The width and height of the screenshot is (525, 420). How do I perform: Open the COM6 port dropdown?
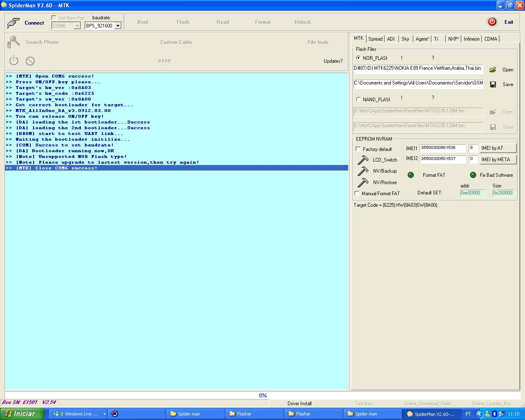point(77,25)
